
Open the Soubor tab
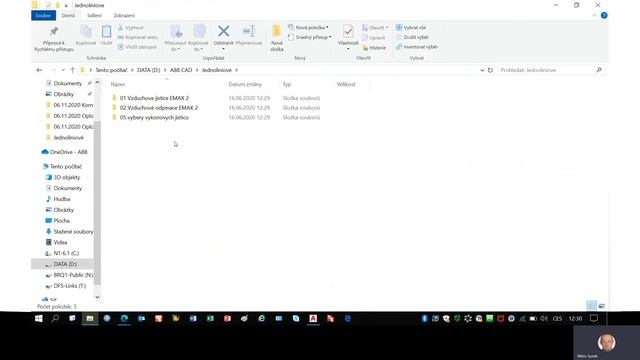[43, 16]
